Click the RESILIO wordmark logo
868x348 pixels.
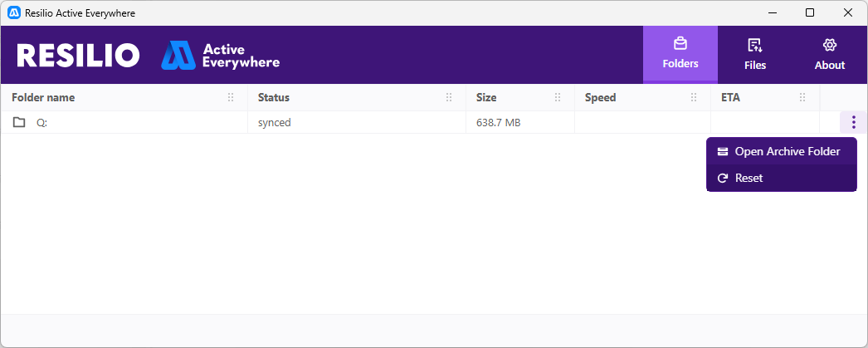click(78, 56)
